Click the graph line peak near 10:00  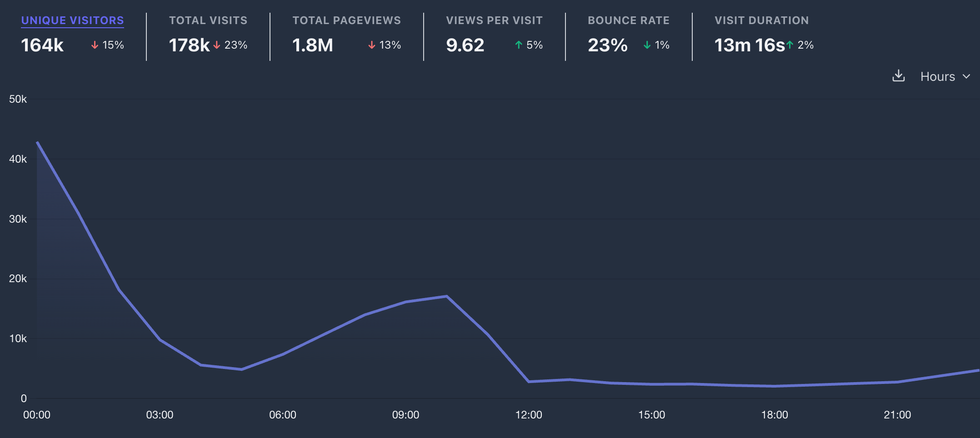click(447, 296)
